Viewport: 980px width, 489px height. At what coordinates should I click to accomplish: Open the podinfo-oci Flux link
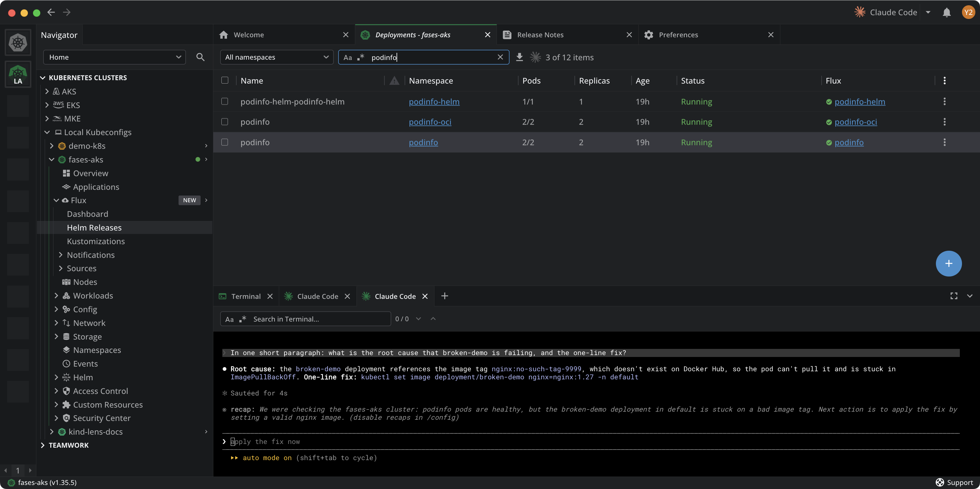(x=855, y=122)
